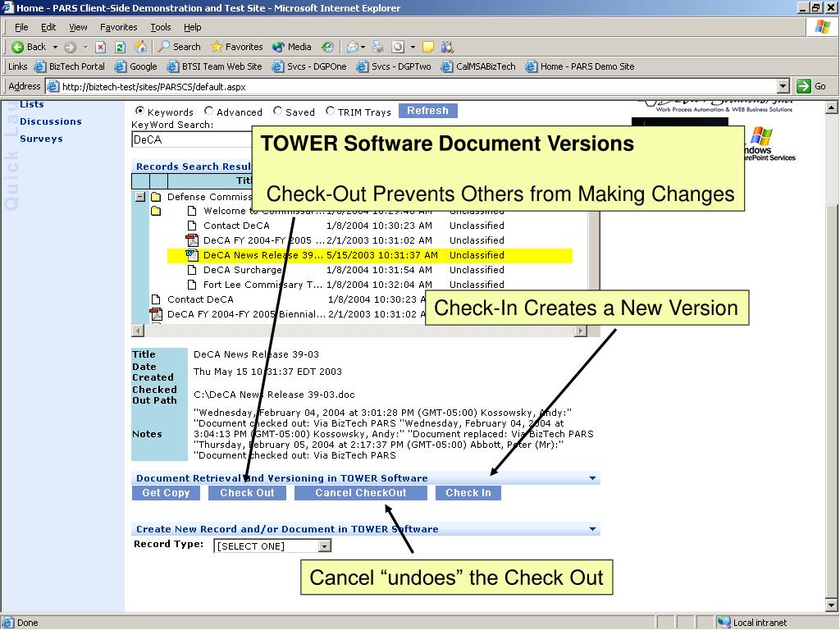
Task: Open the Edit menu
Action: [x=48, y=27]
